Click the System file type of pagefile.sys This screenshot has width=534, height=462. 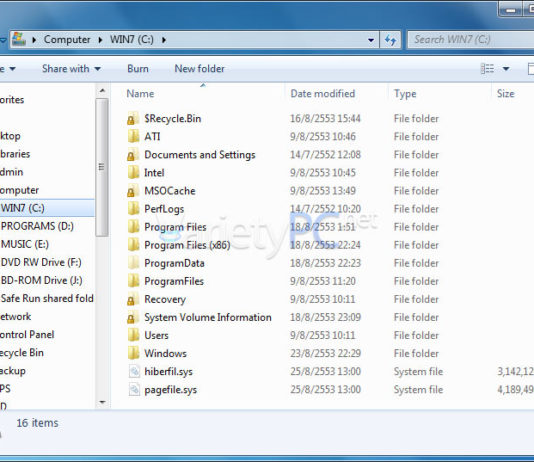click(x=418, y=389)
